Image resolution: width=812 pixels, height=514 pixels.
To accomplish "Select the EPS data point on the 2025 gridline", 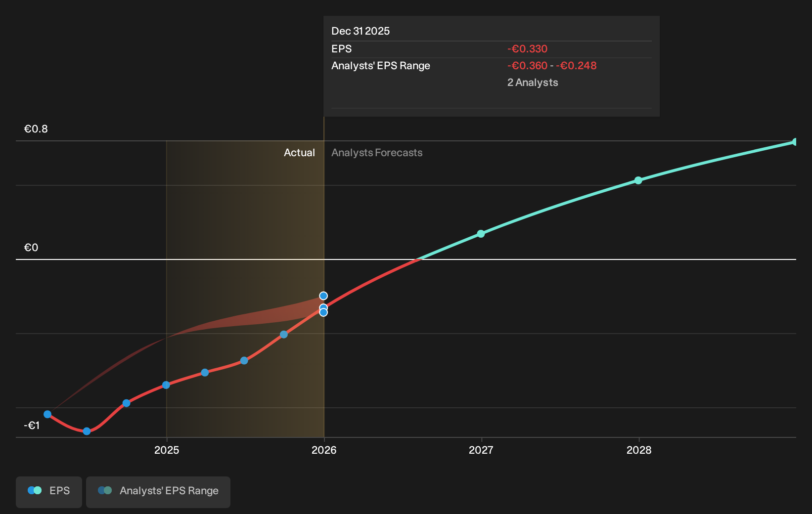I will pos(166,385).
